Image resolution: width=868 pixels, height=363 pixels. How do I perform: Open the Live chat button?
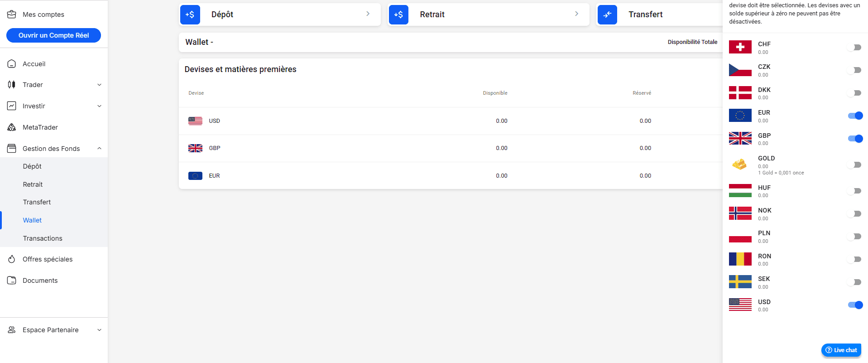(x=841, y=350)
